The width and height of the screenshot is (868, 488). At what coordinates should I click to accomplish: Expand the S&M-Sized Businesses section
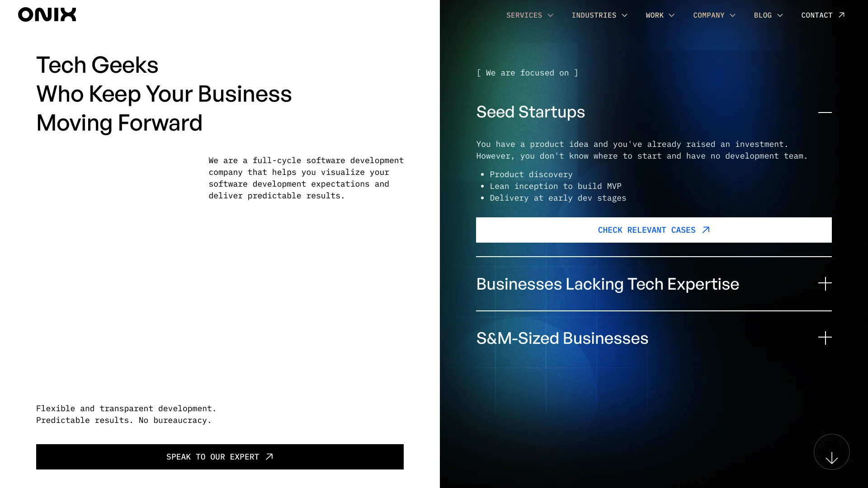click(x=825, y=338)
